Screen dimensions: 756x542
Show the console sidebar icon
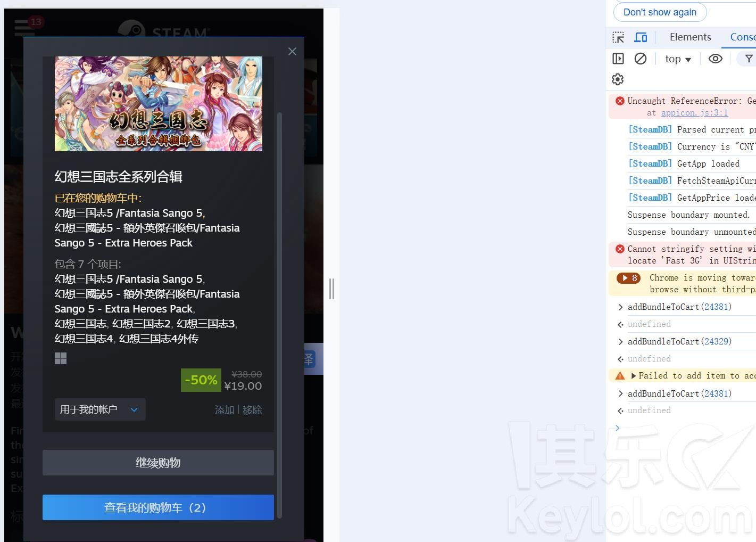618,59
